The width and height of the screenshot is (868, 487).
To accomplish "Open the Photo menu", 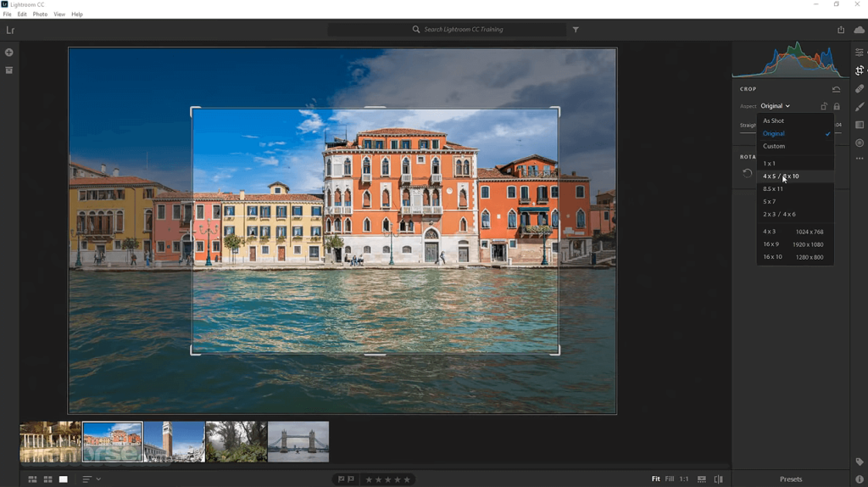I will [40, 14].
